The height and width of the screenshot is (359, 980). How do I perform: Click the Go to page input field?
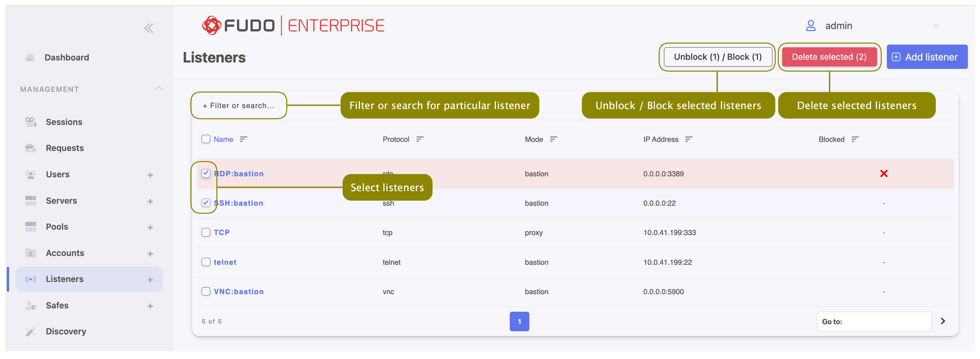pyautogui.click(x=883, y=321)
